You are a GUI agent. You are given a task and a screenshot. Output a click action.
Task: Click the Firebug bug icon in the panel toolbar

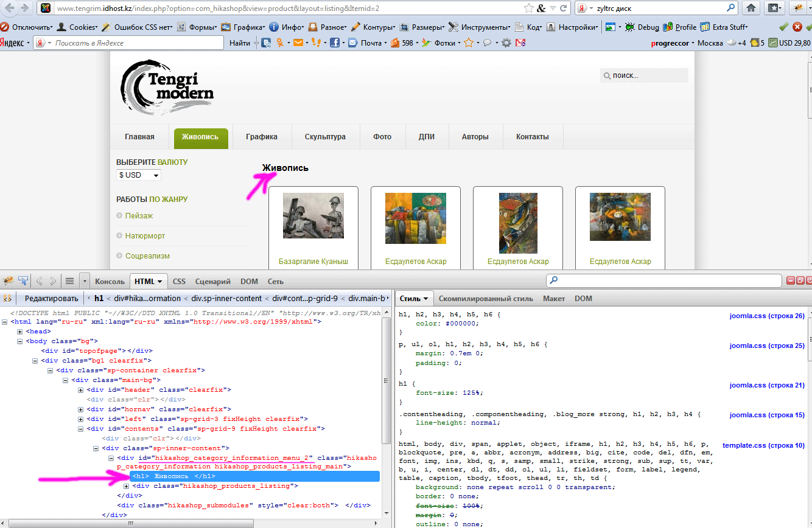8,281
